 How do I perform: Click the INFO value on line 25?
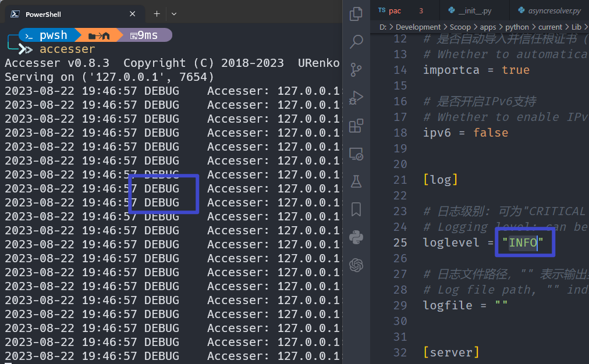523,242
